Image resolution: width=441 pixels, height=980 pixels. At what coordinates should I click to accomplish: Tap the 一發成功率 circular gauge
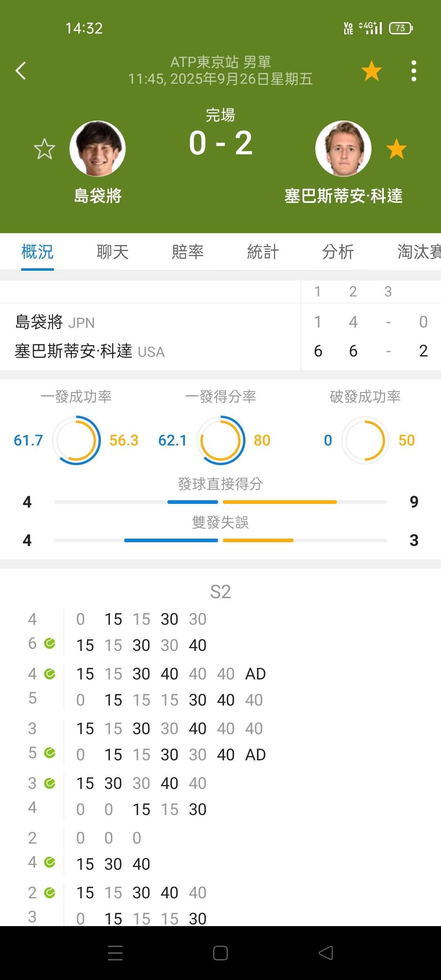76,440
